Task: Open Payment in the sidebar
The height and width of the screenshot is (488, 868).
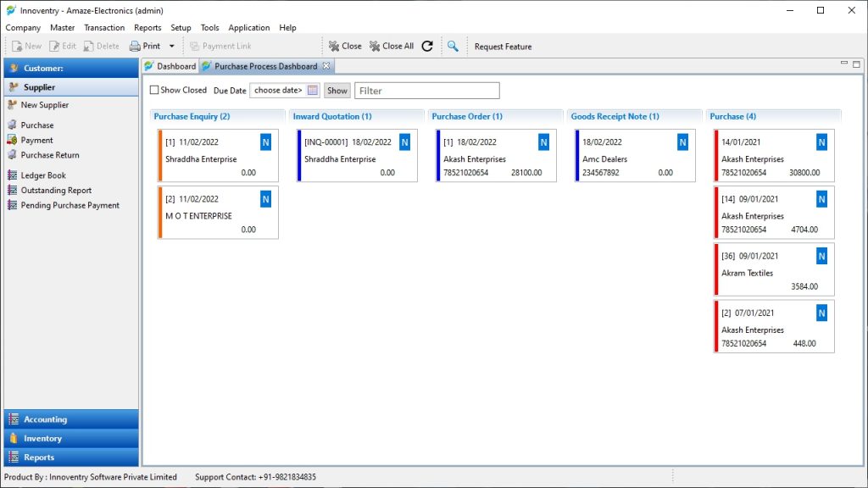Action: click(36, 141)
